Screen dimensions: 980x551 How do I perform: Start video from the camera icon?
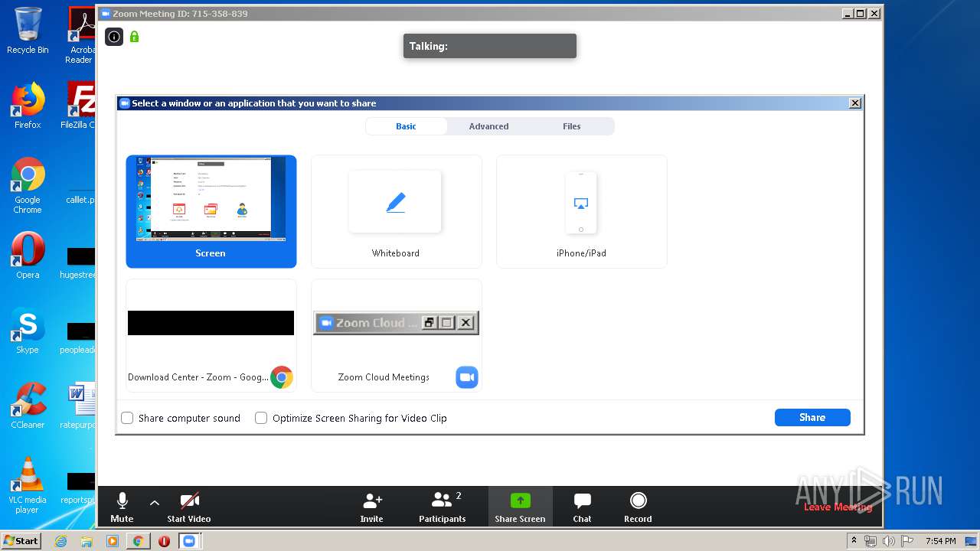click(x=189, y=507)
